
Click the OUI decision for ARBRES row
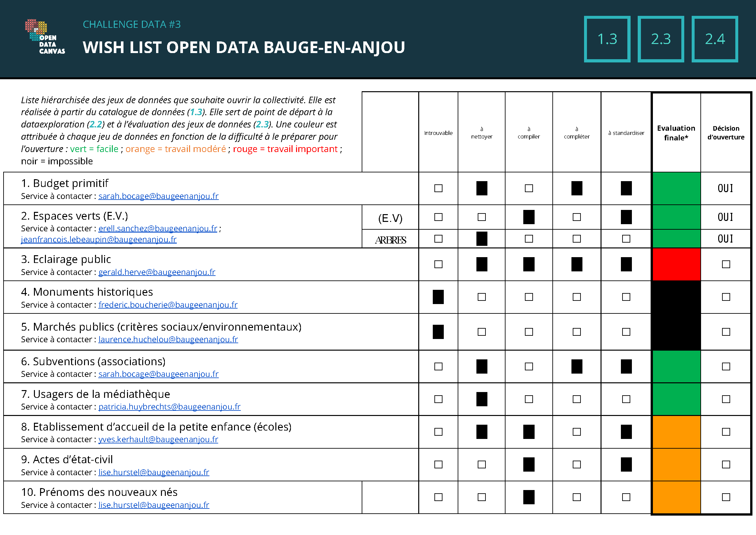pos(725,239)
